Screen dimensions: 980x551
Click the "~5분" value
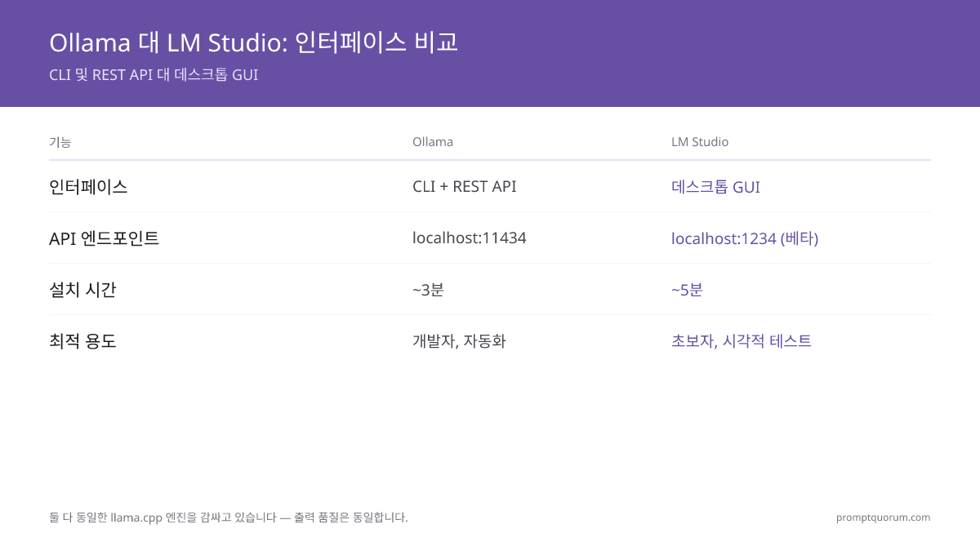click(x=687, y=290)
